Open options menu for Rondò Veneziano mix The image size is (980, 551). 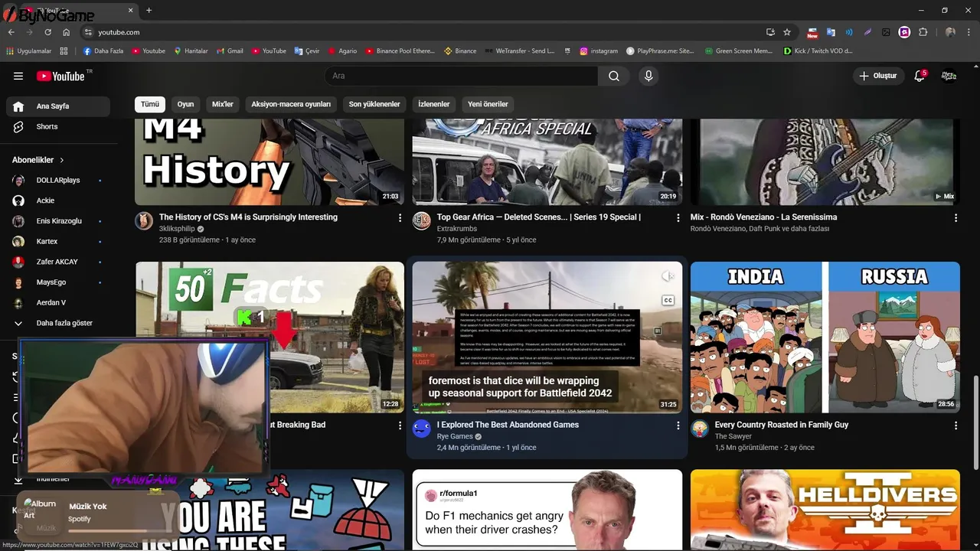pos(955,218)
